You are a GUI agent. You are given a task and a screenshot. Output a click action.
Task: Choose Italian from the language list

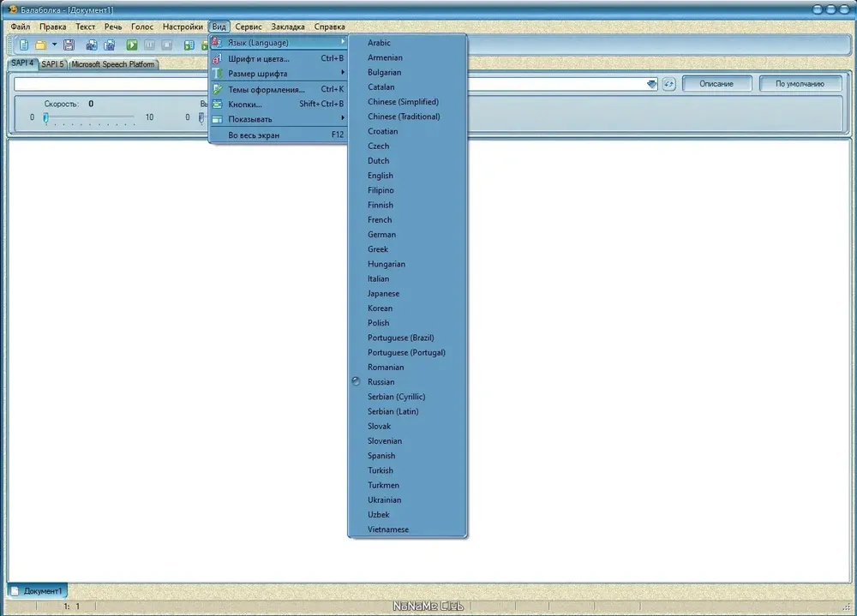(x=407, y=278)
